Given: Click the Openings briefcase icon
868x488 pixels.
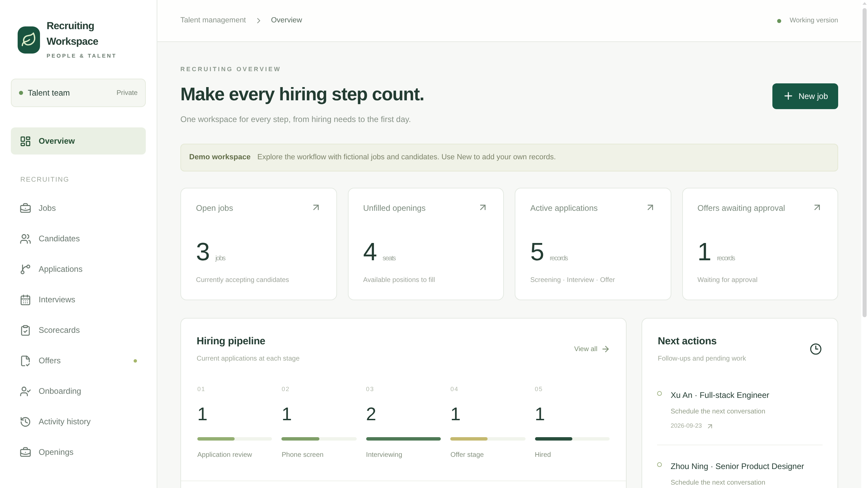Looking at the screenshot, I should 25,452.
